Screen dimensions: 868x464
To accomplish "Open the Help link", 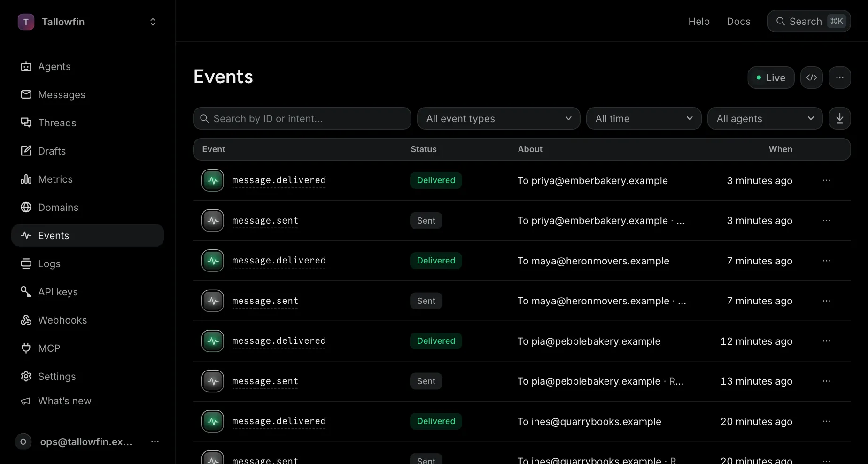I will coord(699,22).
